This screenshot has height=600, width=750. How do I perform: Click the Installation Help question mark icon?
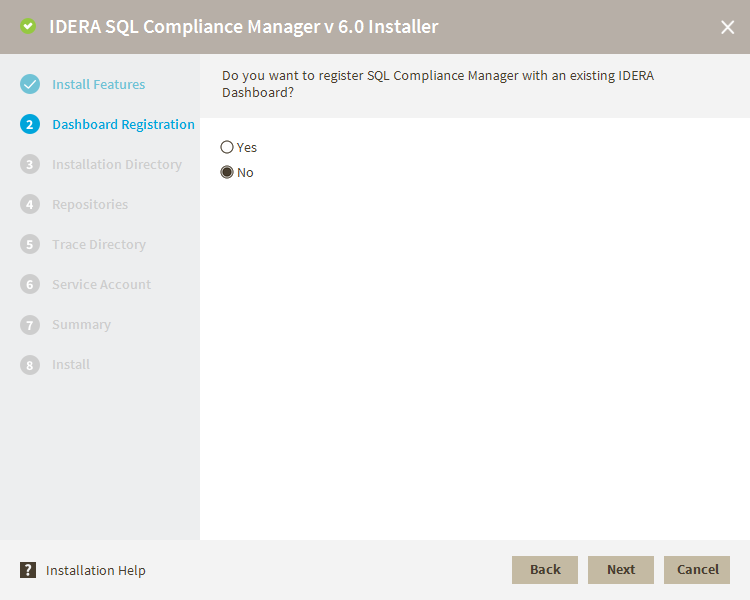tap(28, 570)
